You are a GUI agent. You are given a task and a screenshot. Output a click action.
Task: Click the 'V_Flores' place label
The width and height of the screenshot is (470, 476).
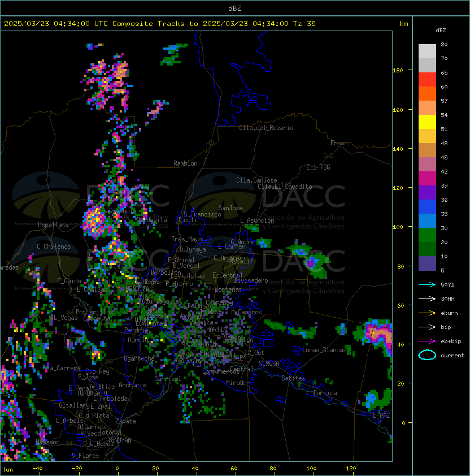tap(85, 456)
